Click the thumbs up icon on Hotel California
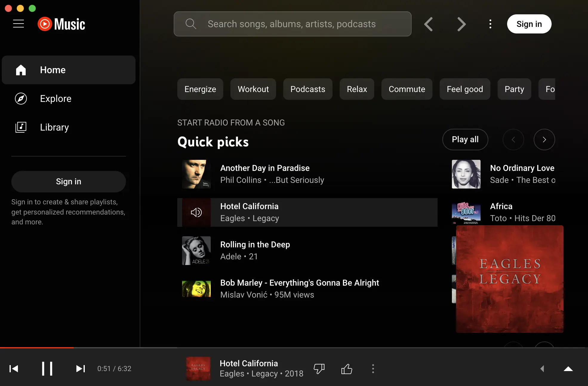 [x=347, y=369]
